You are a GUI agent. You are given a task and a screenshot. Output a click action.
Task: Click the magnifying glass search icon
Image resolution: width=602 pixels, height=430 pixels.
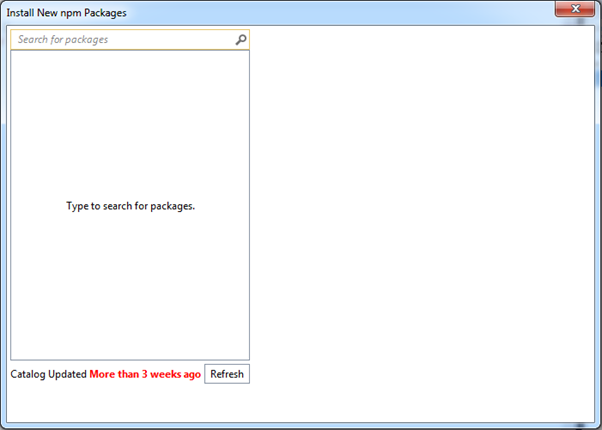click(x=240, y=40)
